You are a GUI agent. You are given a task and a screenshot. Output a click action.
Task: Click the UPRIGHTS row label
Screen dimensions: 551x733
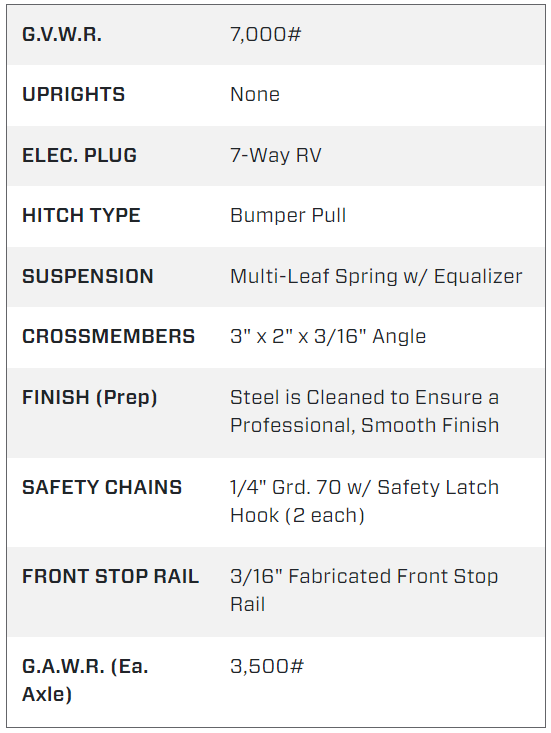[x=73, y=94]
